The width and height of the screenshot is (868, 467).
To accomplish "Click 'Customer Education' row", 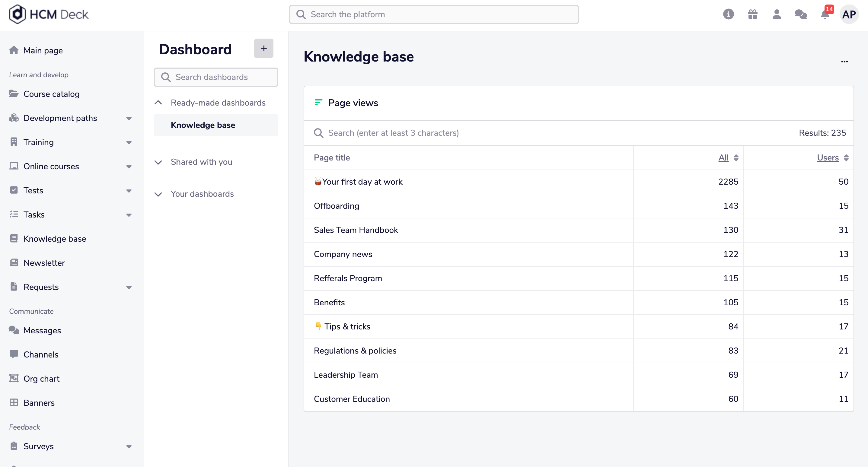I will click(579, 399).
